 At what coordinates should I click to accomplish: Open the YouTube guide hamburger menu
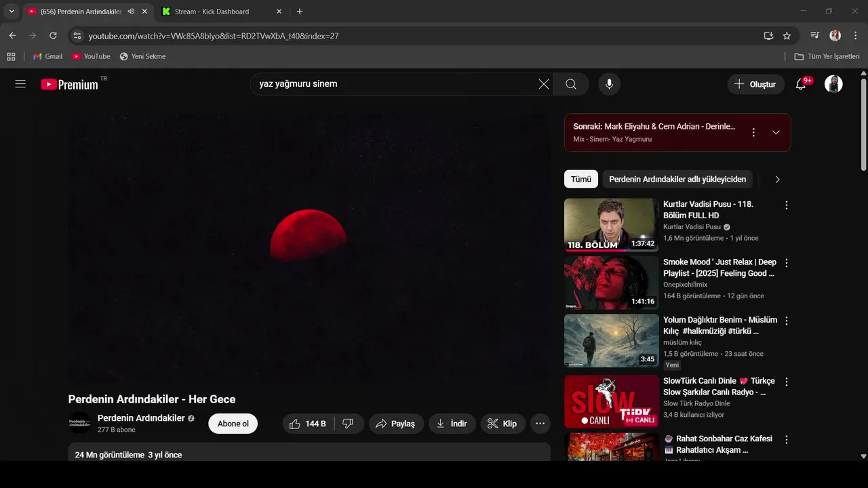(20, 84)
